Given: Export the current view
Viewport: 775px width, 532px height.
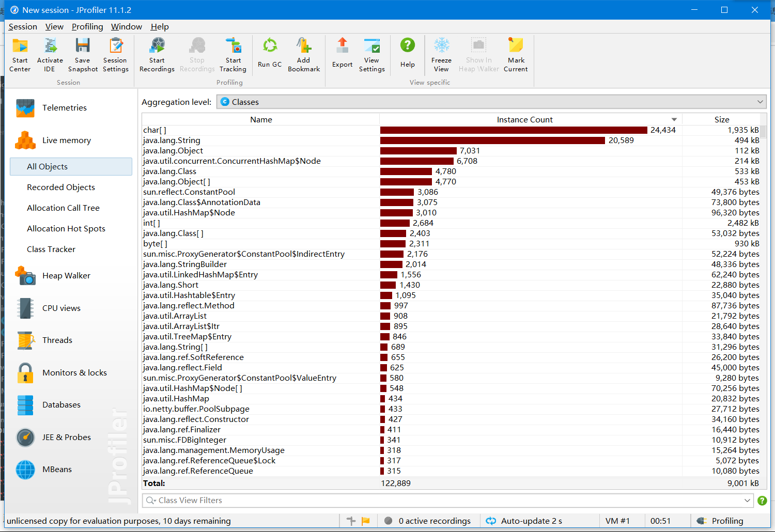Looking at the screenshot, I should (343, 53).
